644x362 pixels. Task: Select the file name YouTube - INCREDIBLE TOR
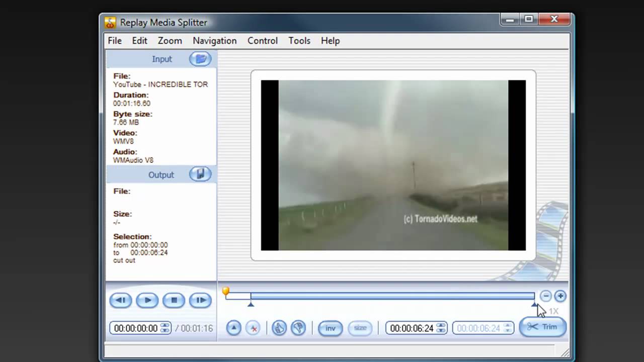coord(160,84)
